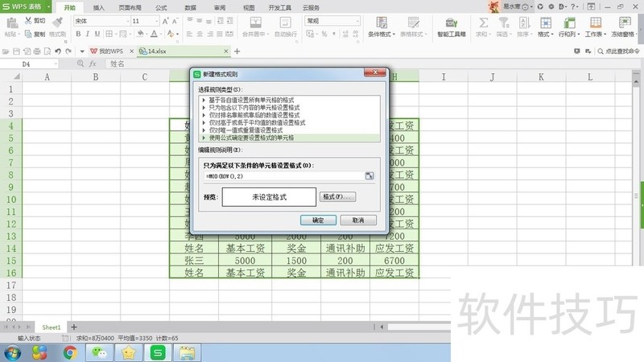The width and height of the screenshot is (644, 362).
Task: Open the font name dropdown
Action: click(128, 21)
